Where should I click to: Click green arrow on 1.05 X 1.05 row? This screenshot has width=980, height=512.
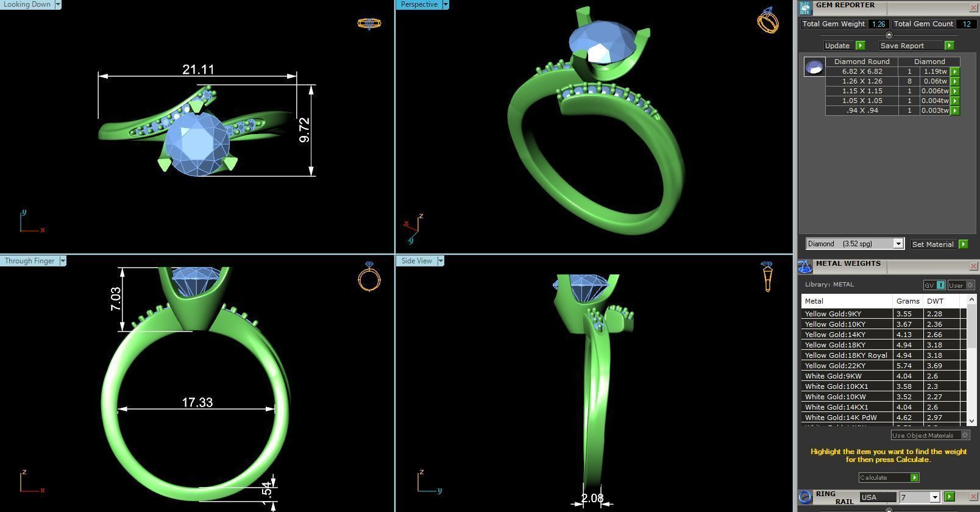tap(955, 101)
